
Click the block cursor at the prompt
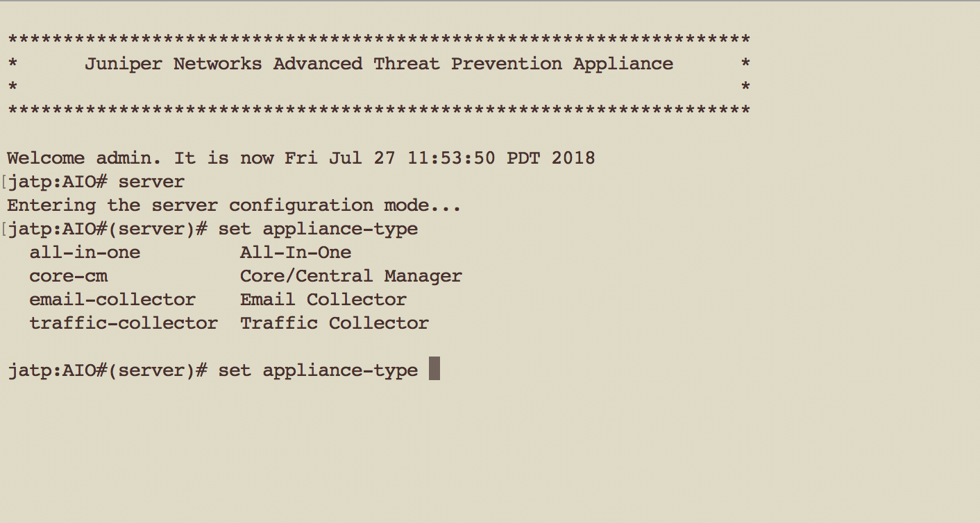point(434,369)
